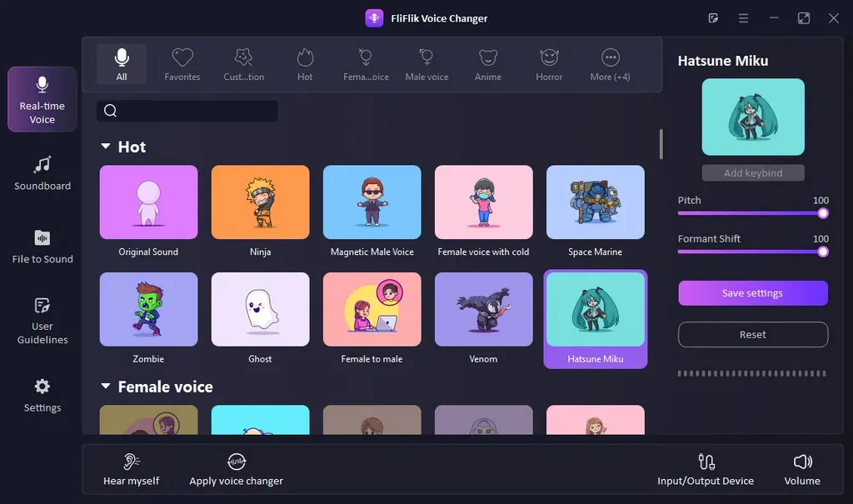
Task: Switch to the Customization tab
Action: 244,64
